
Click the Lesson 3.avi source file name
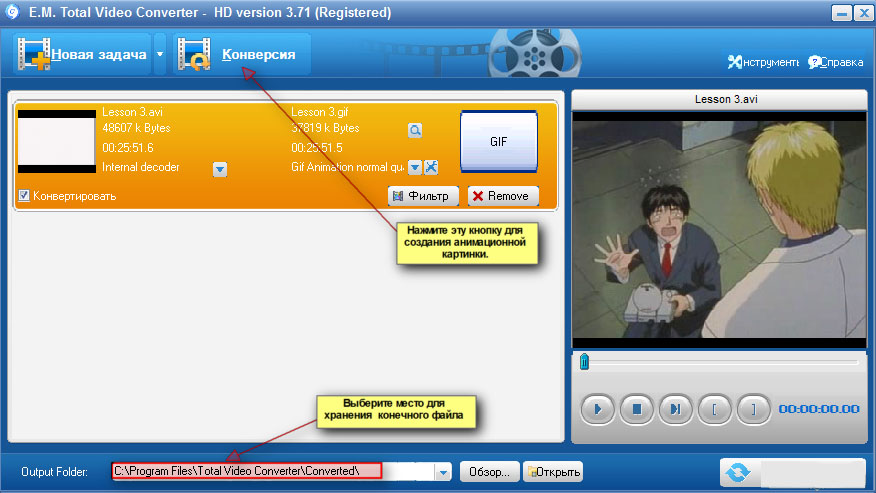[x=132, y=112]
